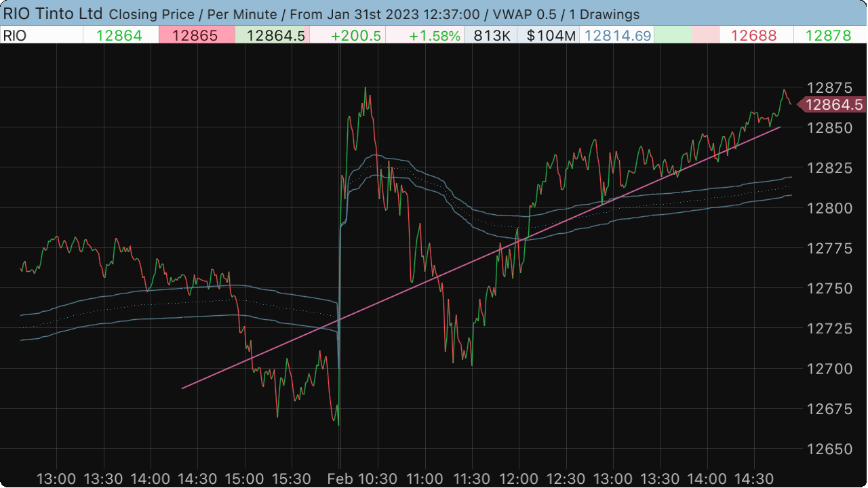Click the ask price 12865 cell
868x488 pixels.
click(196, 36)
